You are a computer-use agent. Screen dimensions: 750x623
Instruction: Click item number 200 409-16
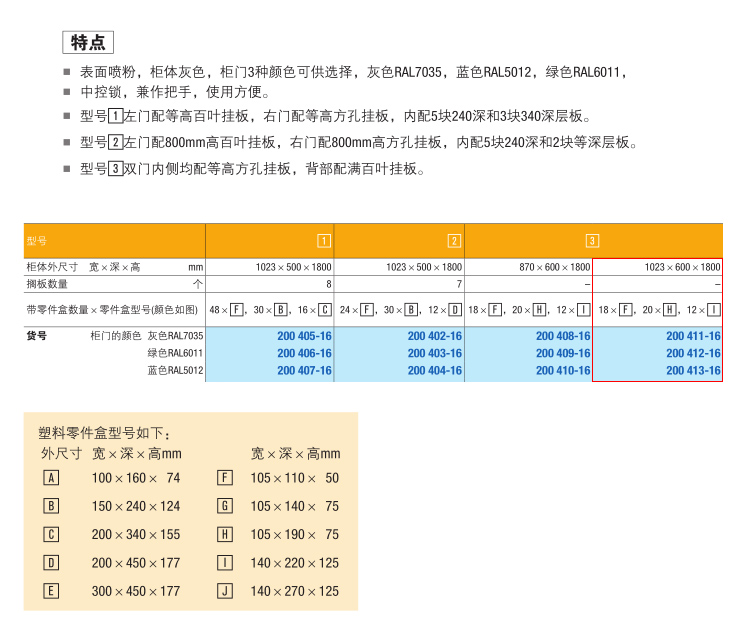(x=563, y=353)
